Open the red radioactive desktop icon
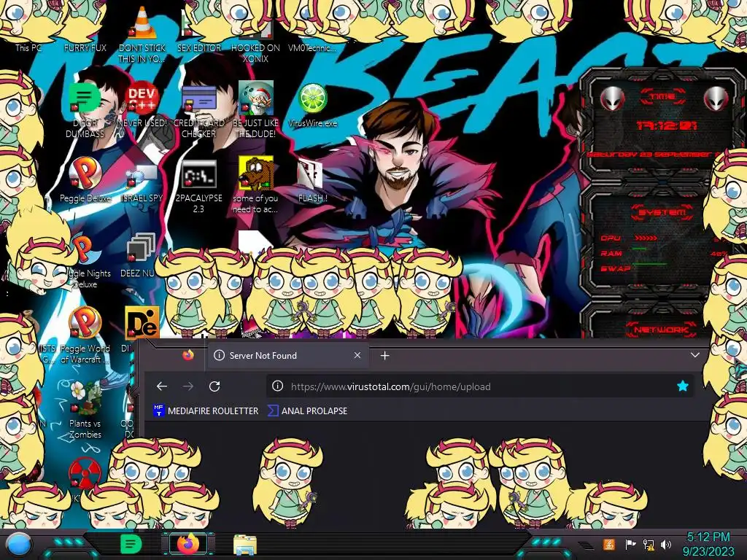Viewport: 747px width, 560px height. pos(84,472)
